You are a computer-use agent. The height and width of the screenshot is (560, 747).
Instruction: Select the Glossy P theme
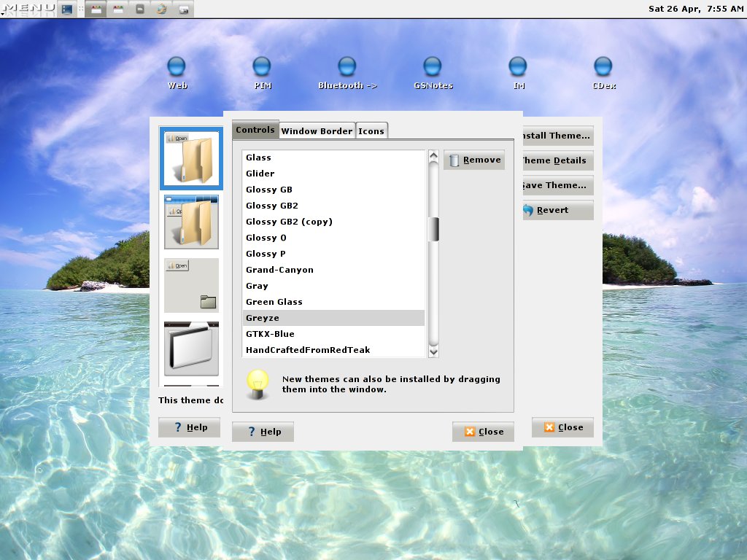pyautogui.click(x=333, y=254)
